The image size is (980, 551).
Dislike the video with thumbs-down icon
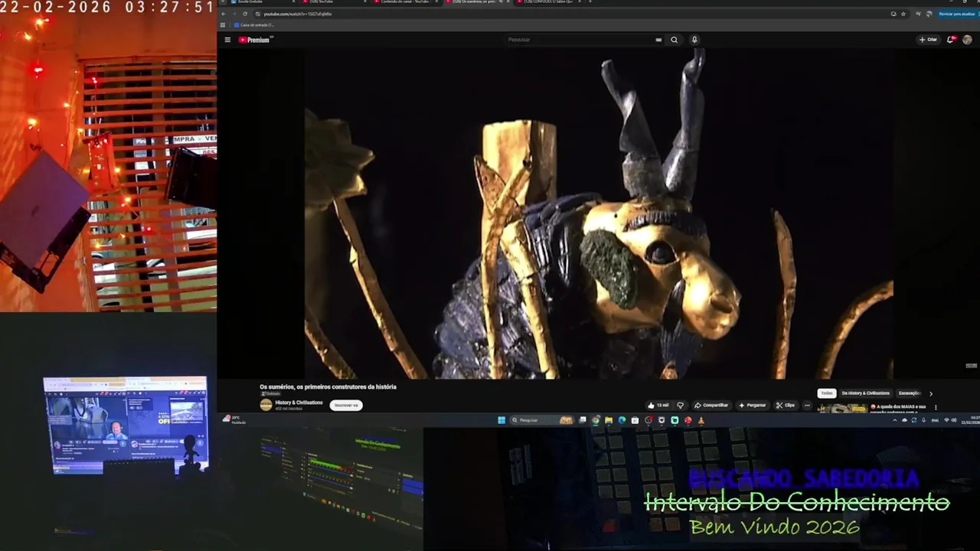click(680, 405)
